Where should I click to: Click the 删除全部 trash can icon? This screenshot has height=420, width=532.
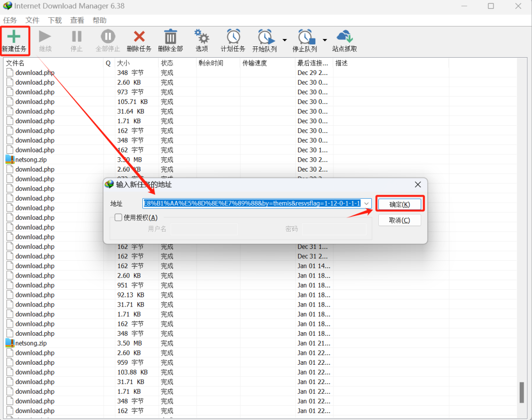pos(170,36)
